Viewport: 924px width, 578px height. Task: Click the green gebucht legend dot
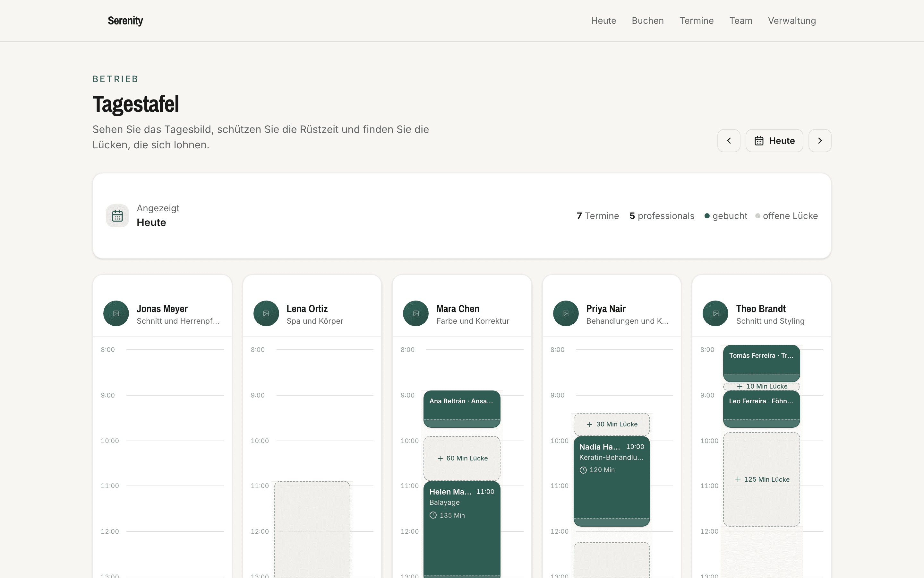tap(707, 216)
